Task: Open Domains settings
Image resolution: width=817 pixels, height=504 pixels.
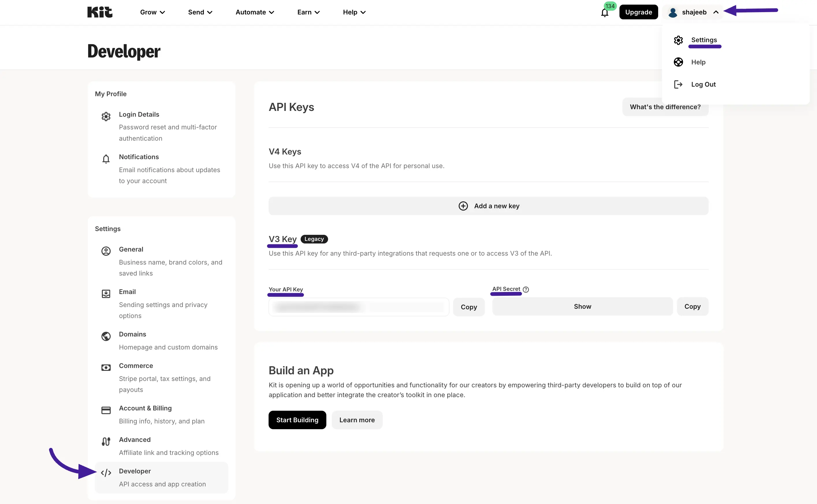Action: [x=162, y=340]
